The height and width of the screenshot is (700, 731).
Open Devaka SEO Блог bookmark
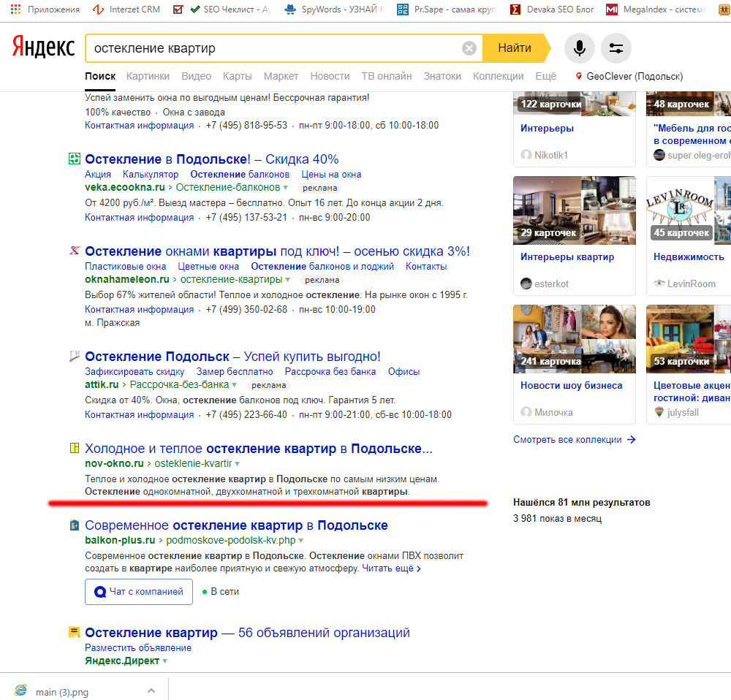(x=553, y=9)
